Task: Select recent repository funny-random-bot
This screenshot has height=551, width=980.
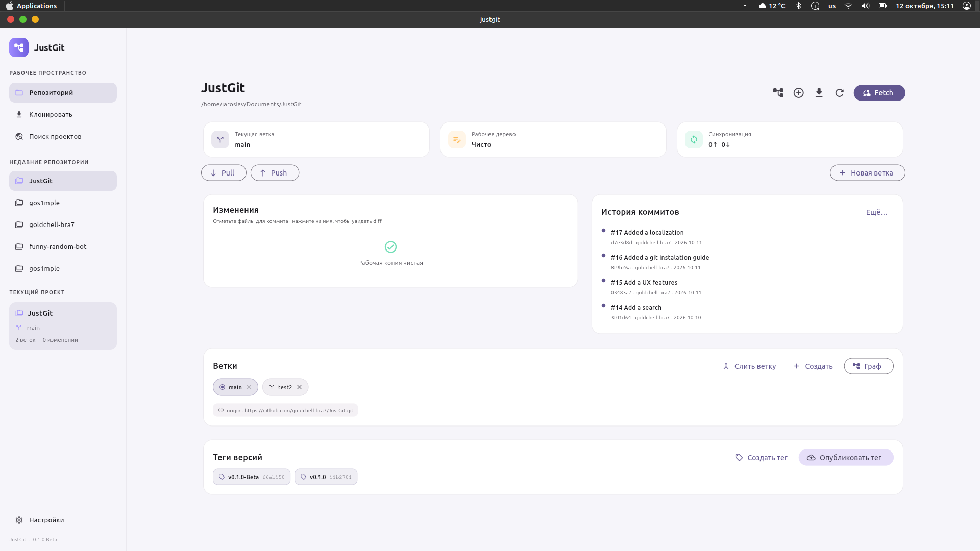Action: [63, 247]
